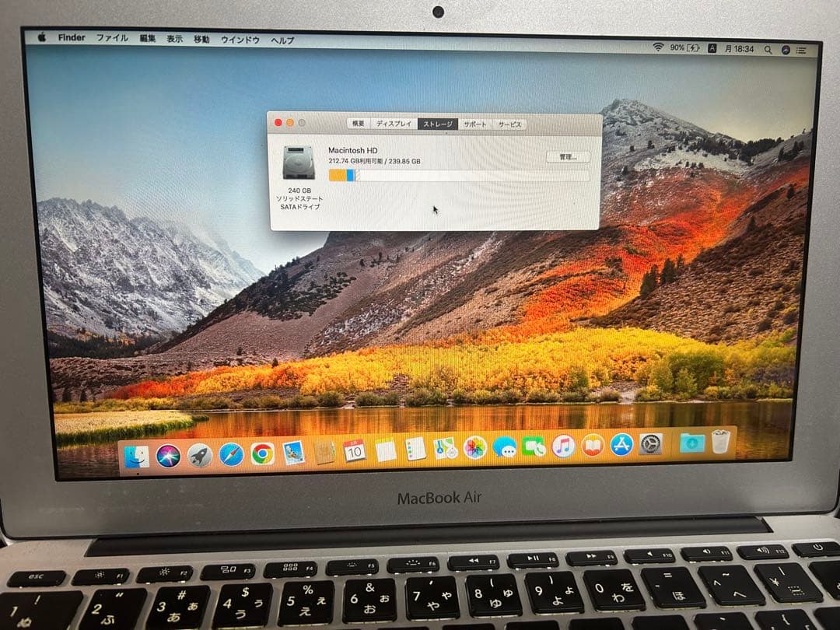Open Messages speech bubble icon

click(505, 446)
